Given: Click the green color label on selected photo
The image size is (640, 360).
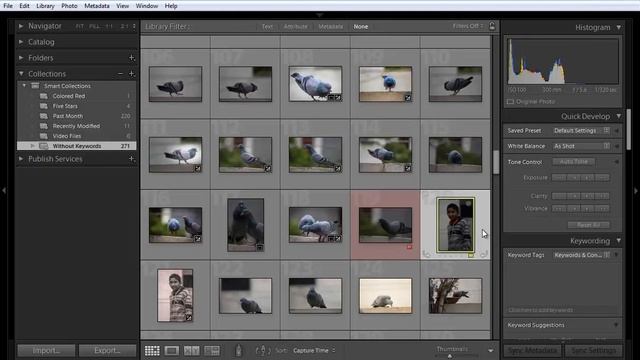Looking at the screenshot, I should point(471,255).
